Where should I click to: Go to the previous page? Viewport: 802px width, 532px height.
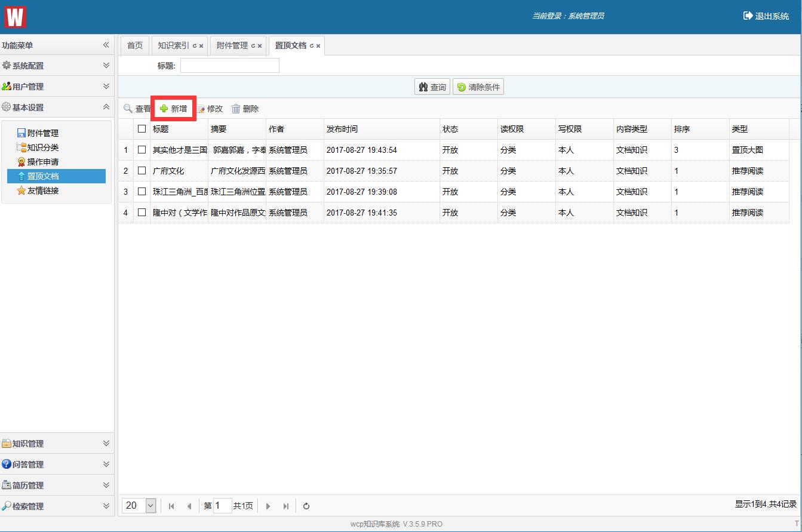click(189, 506)
